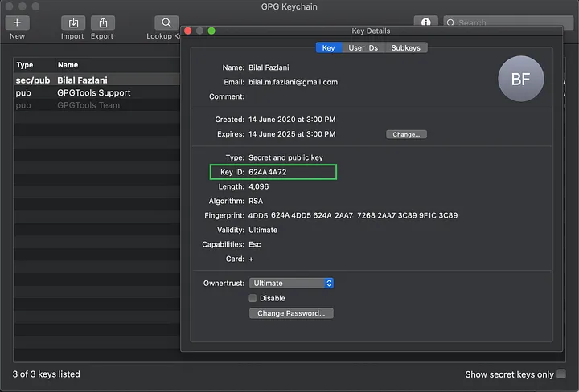Enable the Disable checkbox

coord(253,298)
